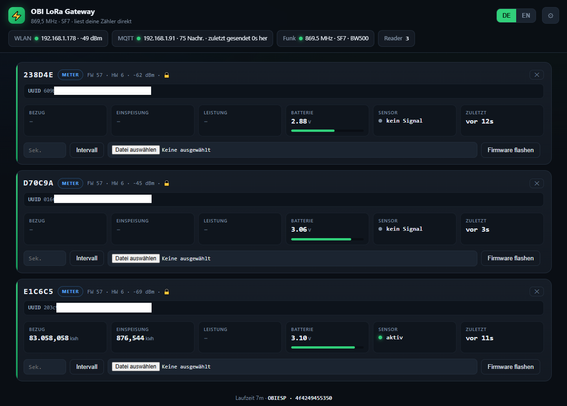
Task: Click lock icon on meter 238D4E
Action: [x=167, y=75]
